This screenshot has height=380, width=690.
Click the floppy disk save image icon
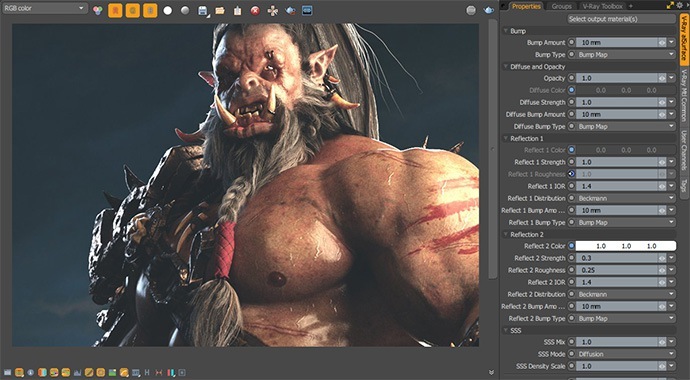click(203, 11)
